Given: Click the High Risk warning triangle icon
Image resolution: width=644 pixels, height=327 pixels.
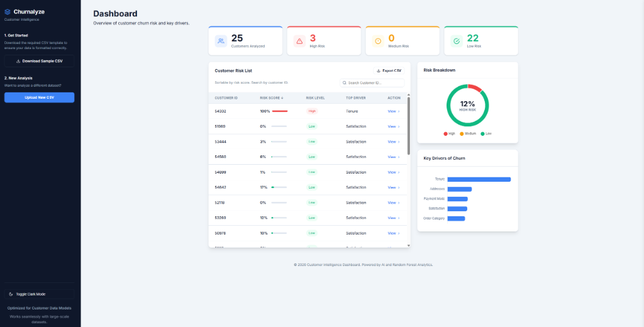Looking at the screenshot, I should click(299, 41).
